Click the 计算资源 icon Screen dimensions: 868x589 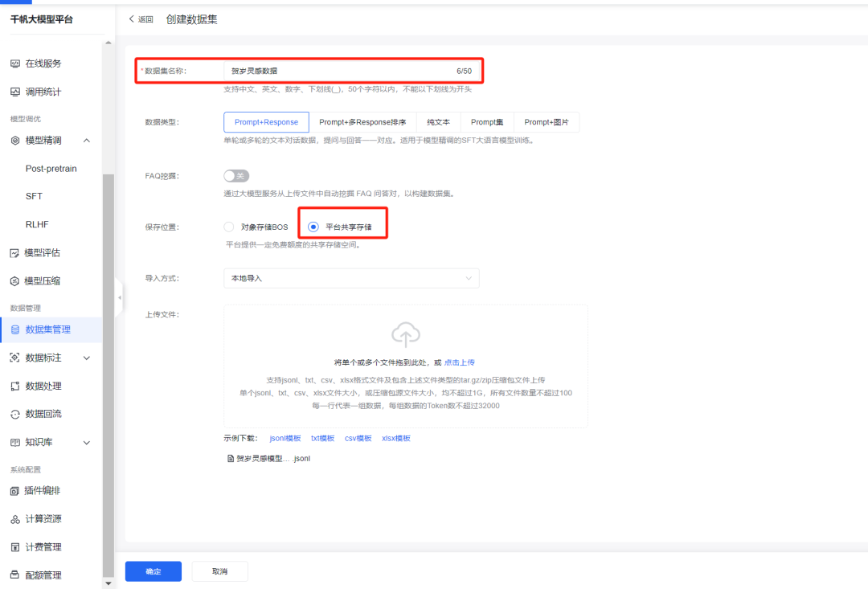point(15,519)
